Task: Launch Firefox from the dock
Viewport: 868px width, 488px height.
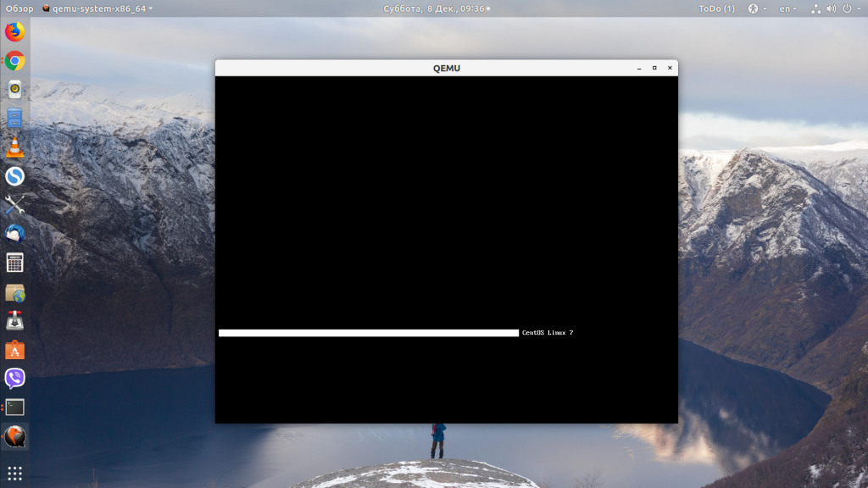Action: pos(14,30)
